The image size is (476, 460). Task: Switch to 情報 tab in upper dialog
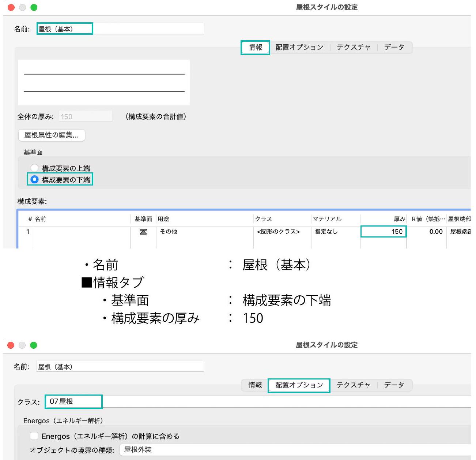[255, 47]
